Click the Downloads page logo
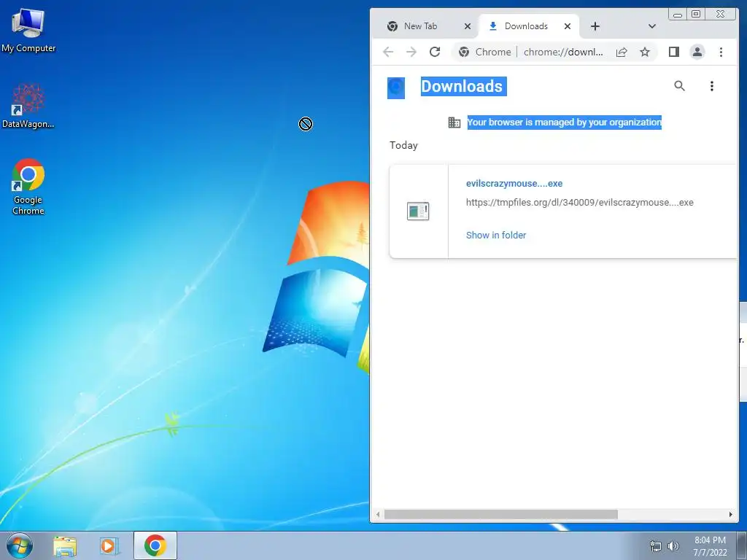The width and height of the screenshot is (747, 560). 396,88
